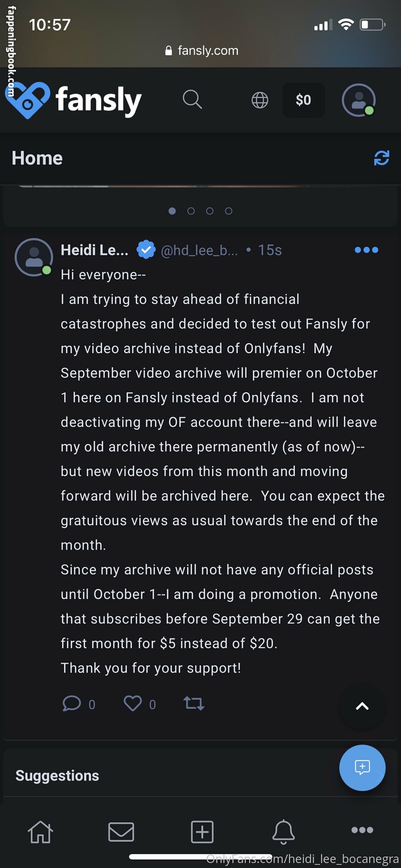The image size is (401, 868).
Task: Select the fourth carousel dot
Action: pyautogui.click(x=229, y=211)
